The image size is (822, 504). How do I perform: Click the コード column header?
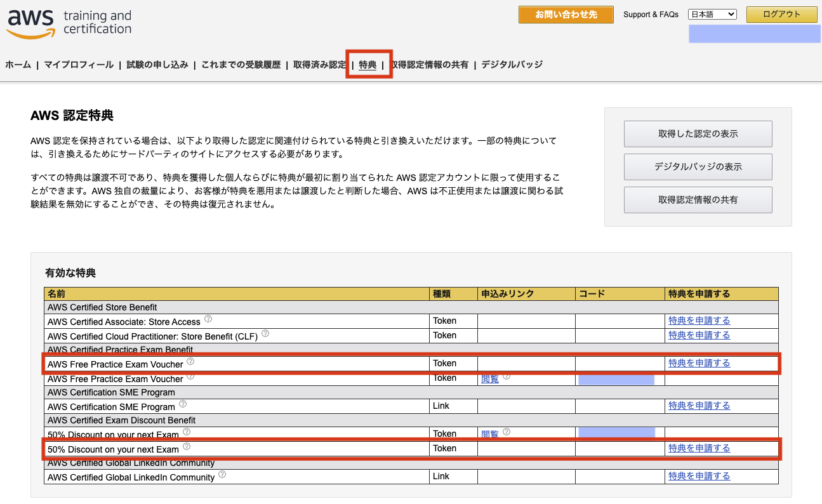(x=620, y=294)
